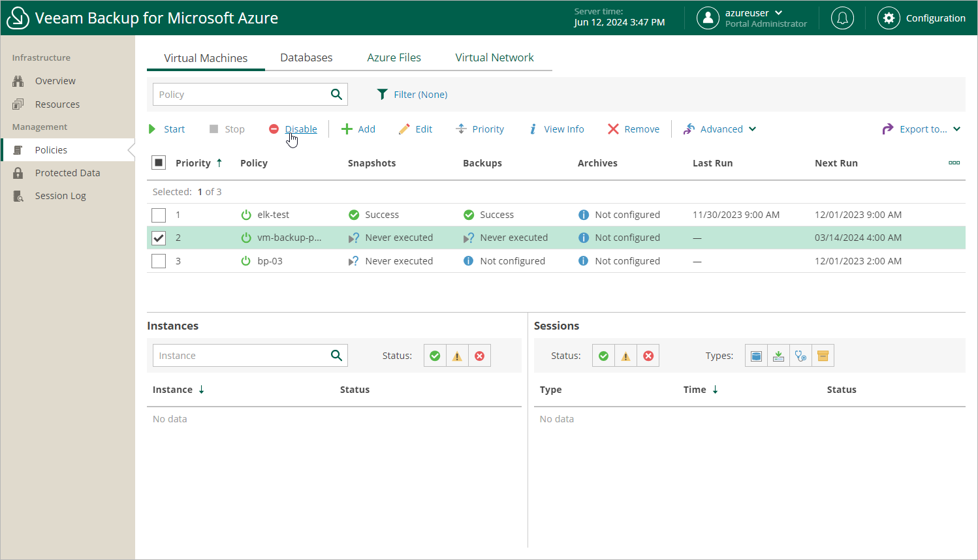Image resolution: width=978 pixels, height=560 pixels.
Task: Click the policy search magnifier icon
Action: pos(336,95)
